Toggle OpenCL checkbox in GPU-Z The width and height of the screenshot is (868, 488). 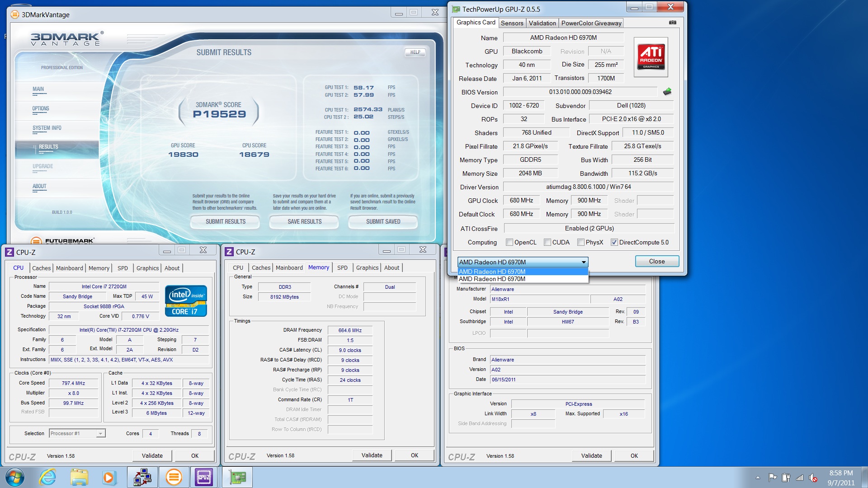509,242
